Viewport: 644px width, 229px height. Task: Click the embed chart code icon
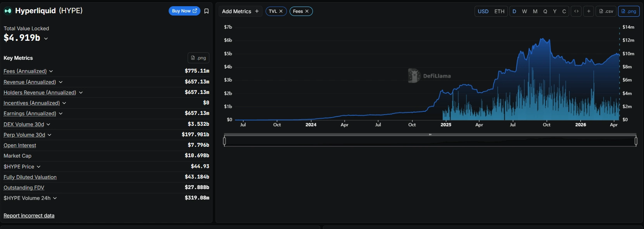(x=576, y=11)
